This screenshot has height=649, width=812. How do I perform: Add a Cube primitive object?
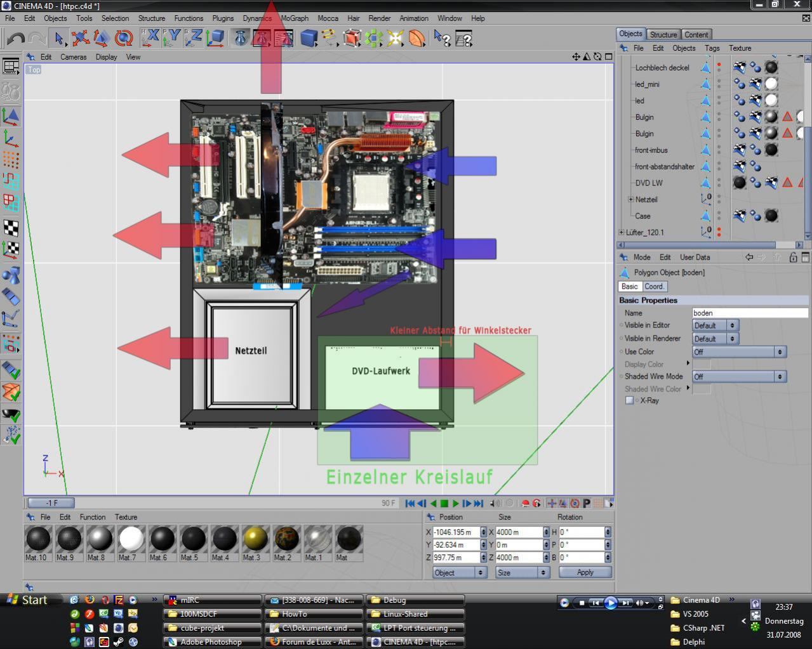pyautogui.click(x=309, y=38)
